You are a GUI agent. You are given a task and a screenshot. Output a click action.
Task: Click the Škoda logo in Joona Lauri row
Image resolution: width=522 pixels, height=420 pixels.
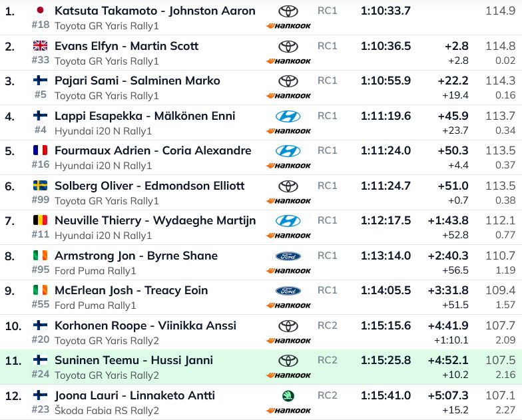[288, 395]
